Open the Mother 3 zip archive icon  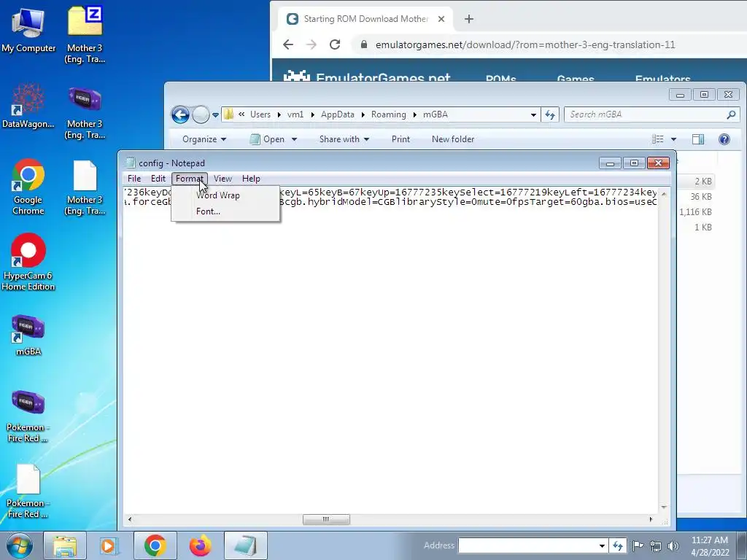[85, 34]
